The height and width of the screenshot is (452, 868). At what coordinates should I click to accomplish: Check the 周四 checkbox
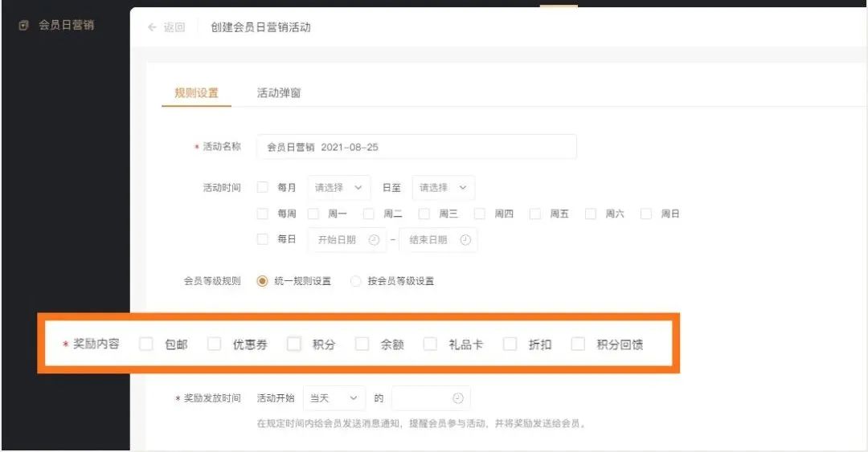tap(479, 214)
